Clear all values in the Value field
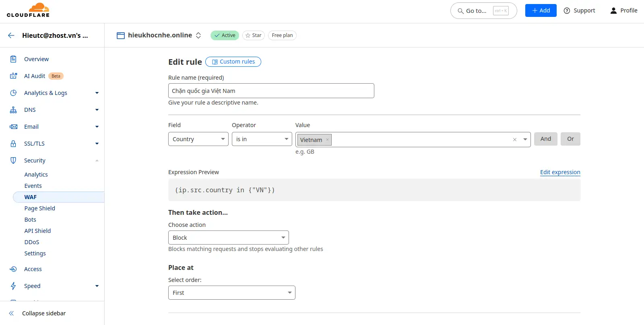 [514, 140]
